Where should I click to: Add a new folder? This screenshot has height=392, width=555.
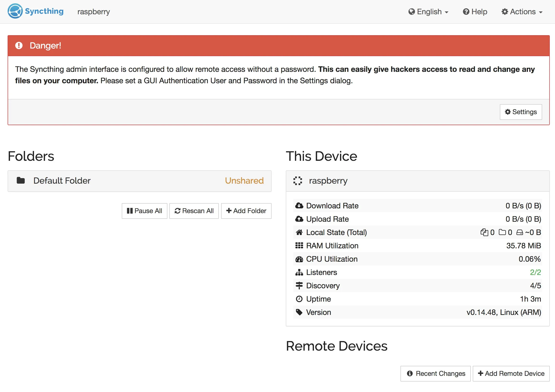click(x=246, y=211)
